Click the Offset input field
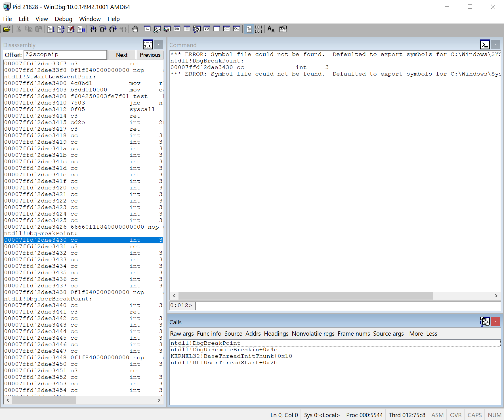504x420 pixels. [x=66, y=55]
